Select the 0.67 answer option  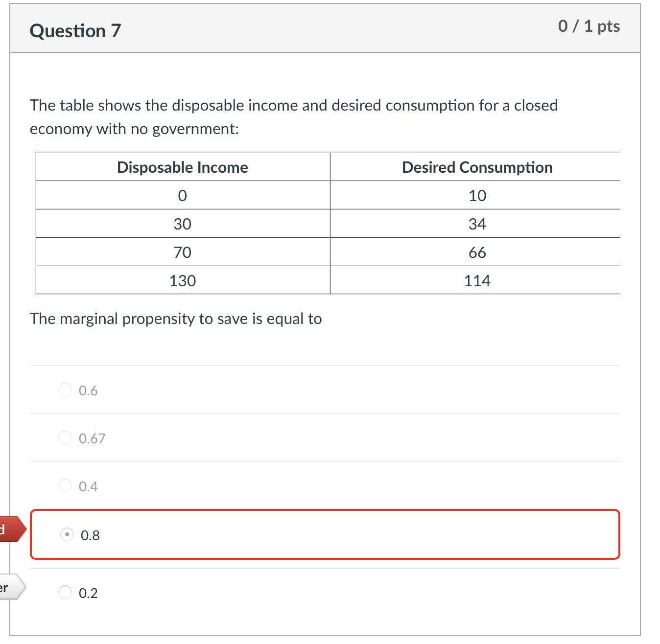click(65, 437)
